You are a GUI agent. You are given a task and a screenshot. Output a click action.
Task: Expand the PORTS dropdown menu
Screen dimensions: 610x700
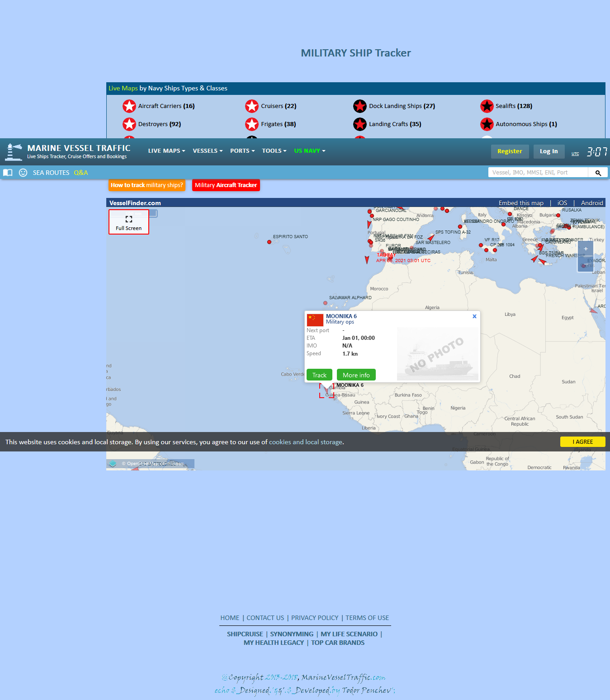pyautogui.click(x=242, y=151)
